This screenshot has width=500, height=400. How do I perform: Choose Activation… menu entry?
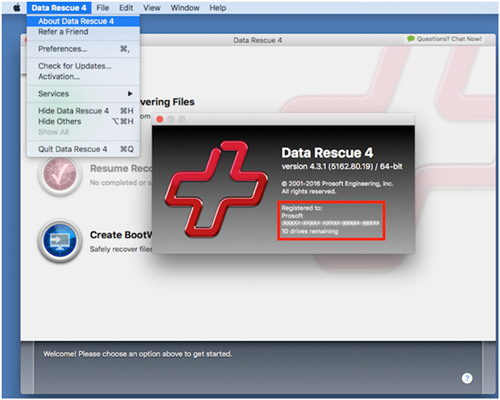click(x=83, y=76)
